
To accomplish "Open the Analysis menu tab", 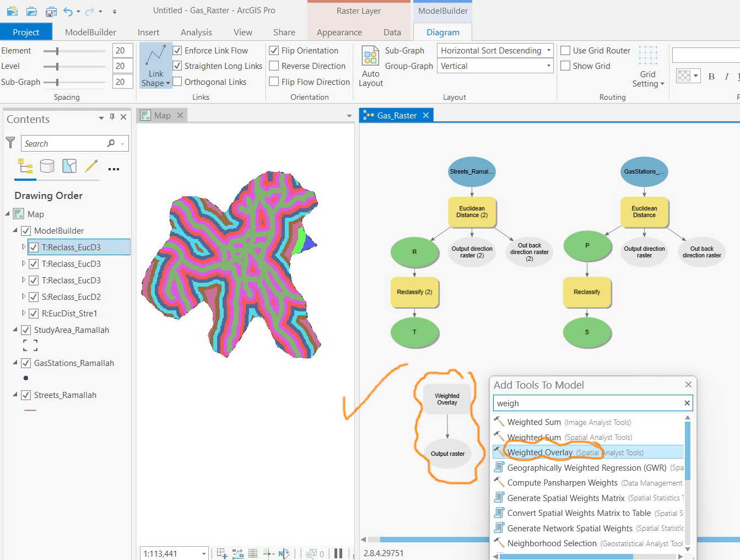I will tap(196, 32).
